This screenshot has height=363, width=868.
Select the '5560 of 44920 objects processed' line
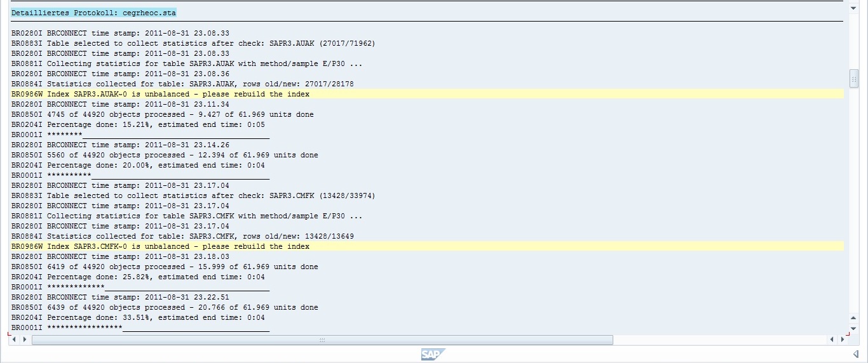pos(165,155)
